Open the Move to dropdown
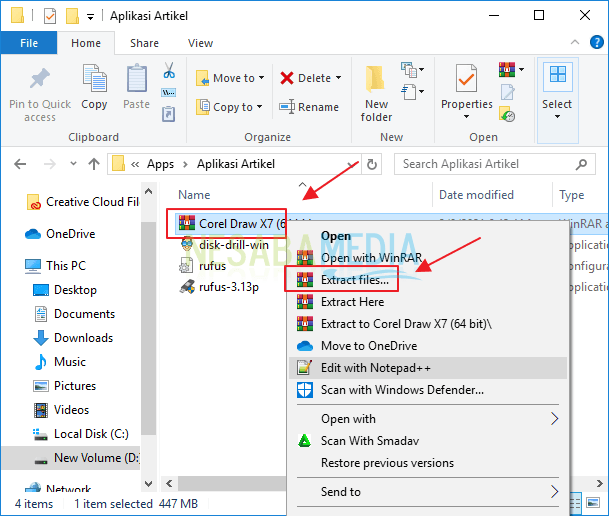609x516 pixels. tap(230, 78)
